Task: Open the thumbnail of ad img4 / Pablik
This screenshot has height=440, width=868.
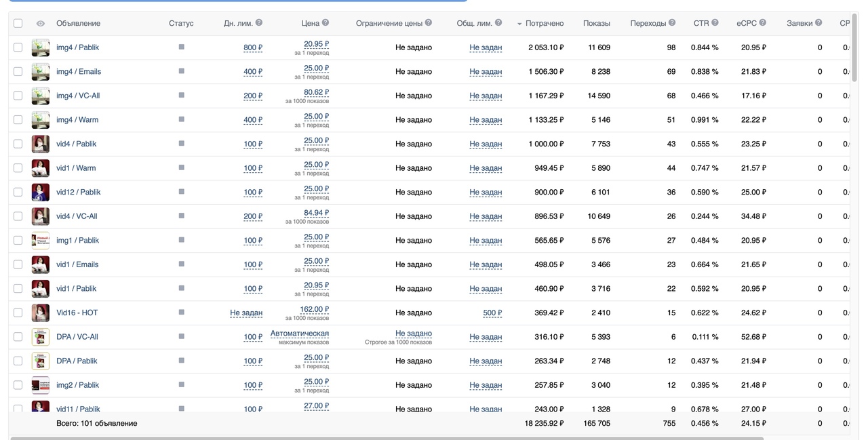Action: click(x=41, y=47)
